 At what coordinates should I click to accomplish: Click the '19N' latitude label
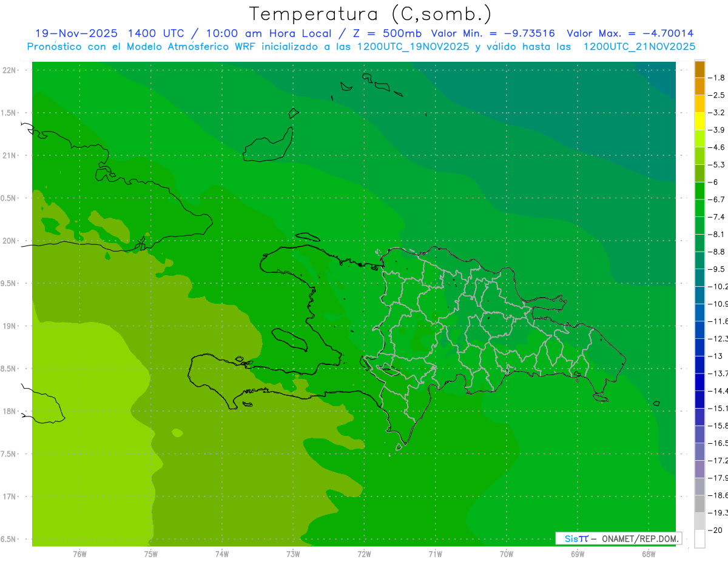(x=9, y=326)
